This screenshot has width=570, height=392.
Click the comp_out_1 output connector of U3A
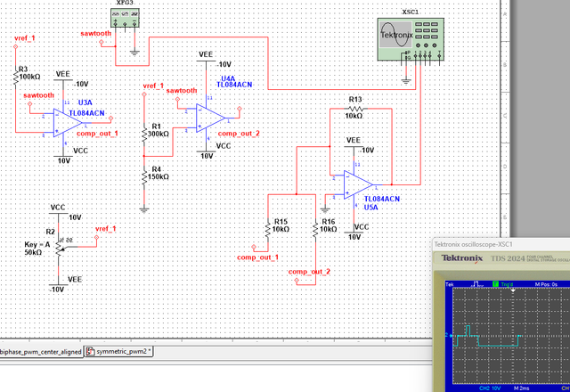110,118
